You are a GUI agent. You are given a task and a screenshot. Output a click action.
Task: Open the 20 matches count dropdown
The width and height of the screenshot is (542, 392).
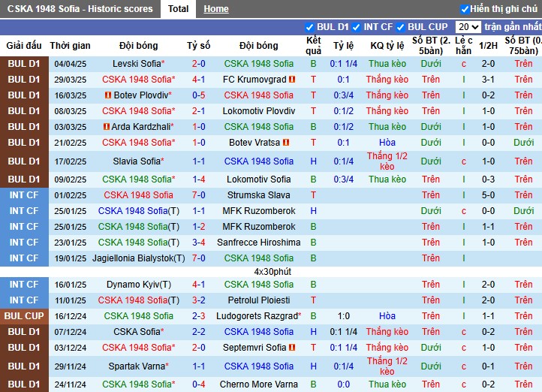point(468,26)
